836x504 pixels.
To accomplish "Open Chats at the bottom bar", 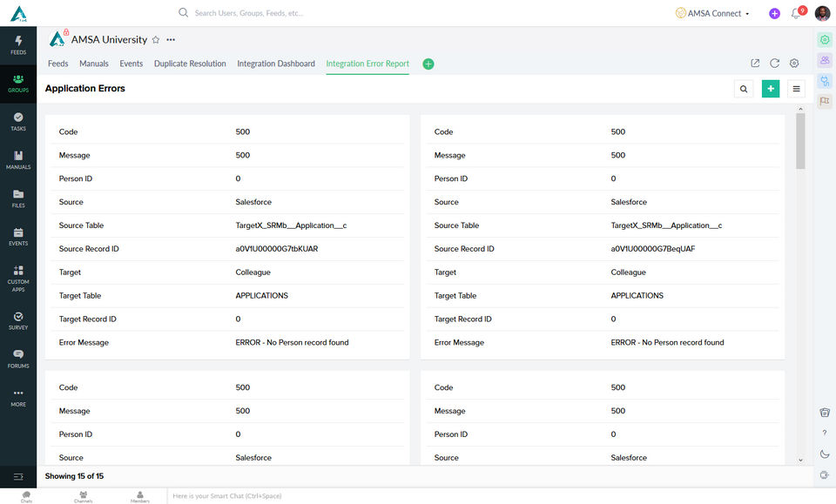I will point(26,497).
